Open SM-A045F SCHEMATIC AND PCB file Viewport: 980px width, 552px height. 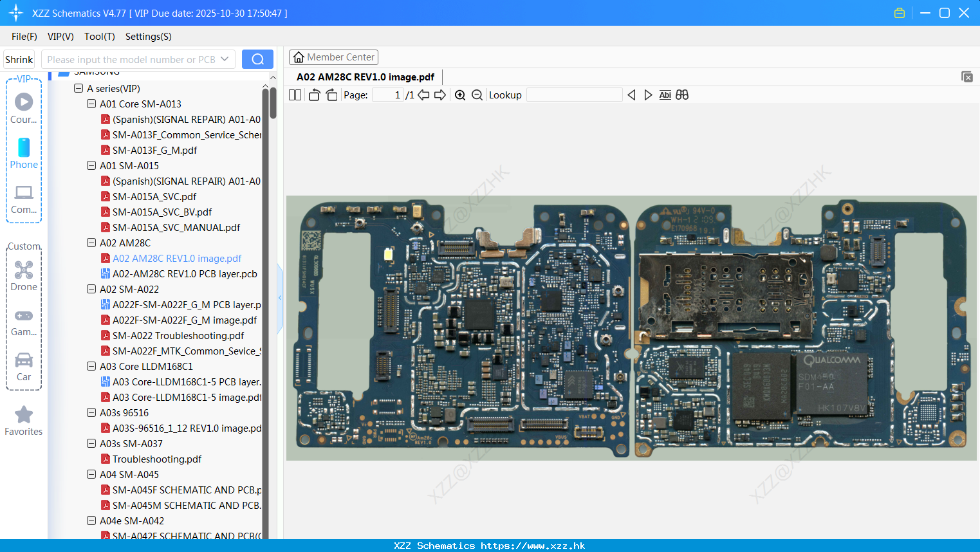pos(187,490)
